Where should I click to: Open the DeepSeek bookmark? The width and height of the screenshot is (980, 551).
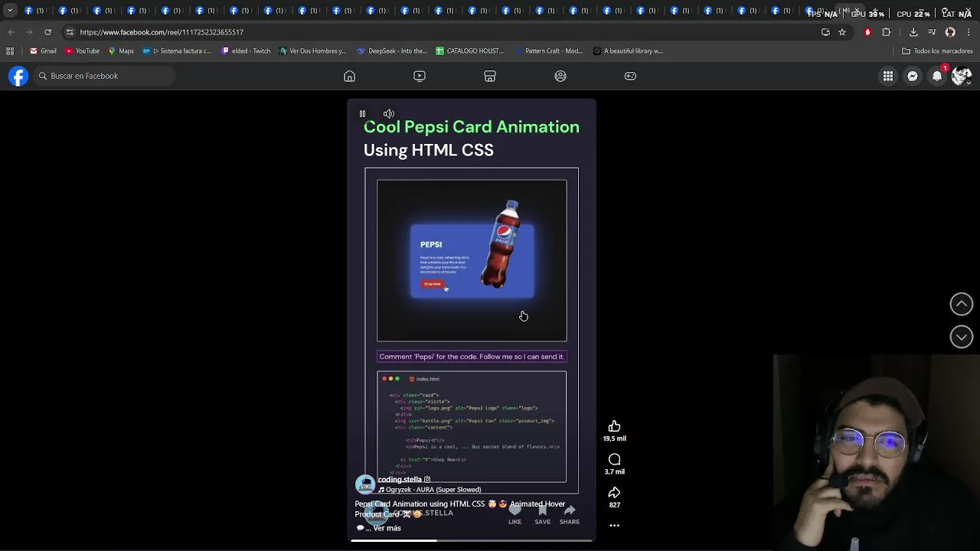392,51
